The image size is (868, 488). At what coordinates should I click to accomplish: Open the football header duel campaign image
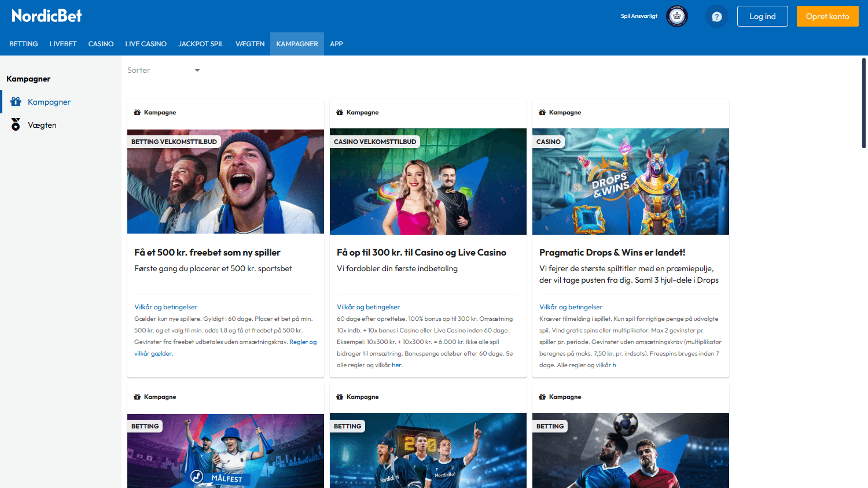point(631,450)
